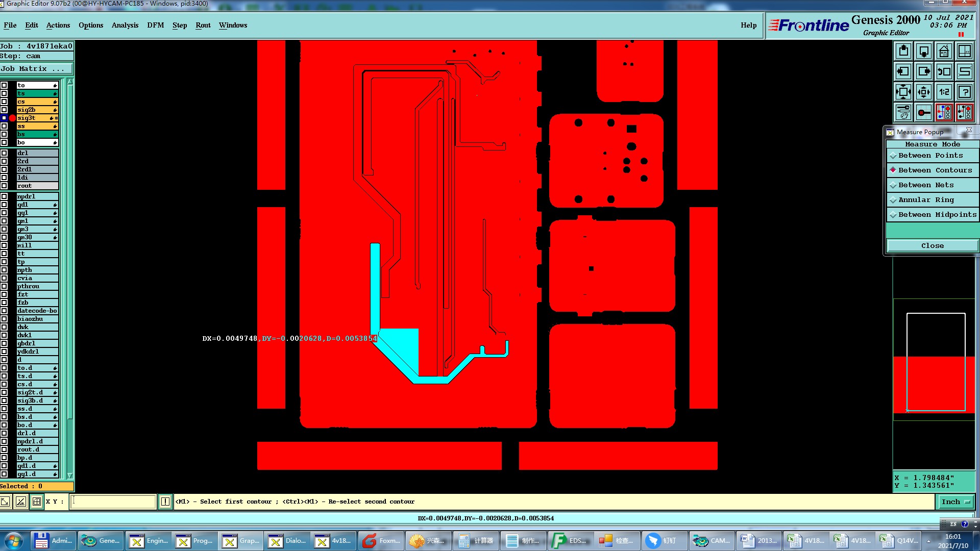Click the overview navigation thumbnail
Image resolution: width=980 pixels, height=551 pixels.
click(934, 360)
